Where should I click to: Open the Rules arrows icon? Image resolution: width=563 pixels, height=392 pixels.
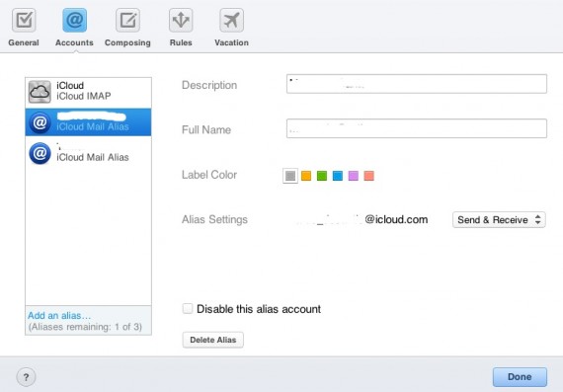(181, 20)
